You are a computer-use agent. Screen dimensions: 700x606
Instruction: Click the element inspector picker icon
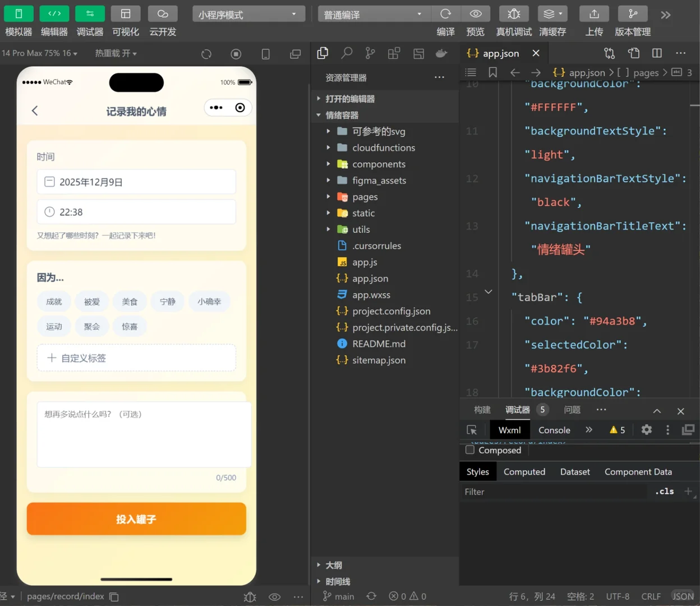pyautogui.click(x=472, y=430)
